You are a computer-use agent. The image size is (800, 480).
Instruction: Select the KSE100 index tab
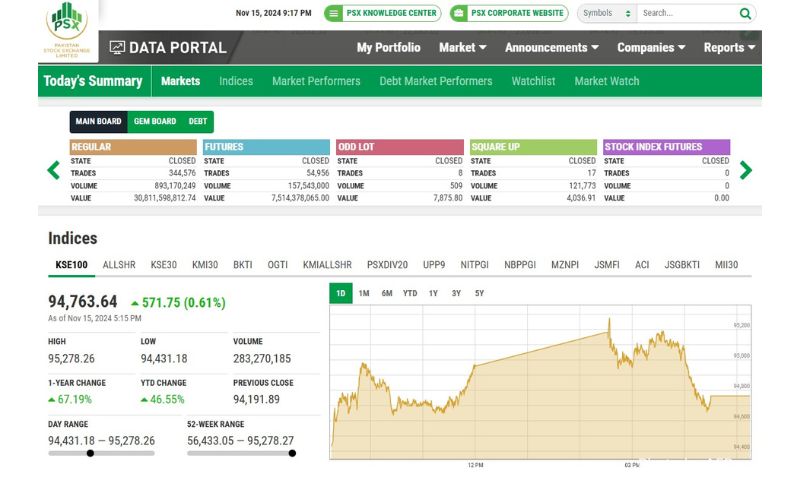pyautogui.click(x=71, y=265)
